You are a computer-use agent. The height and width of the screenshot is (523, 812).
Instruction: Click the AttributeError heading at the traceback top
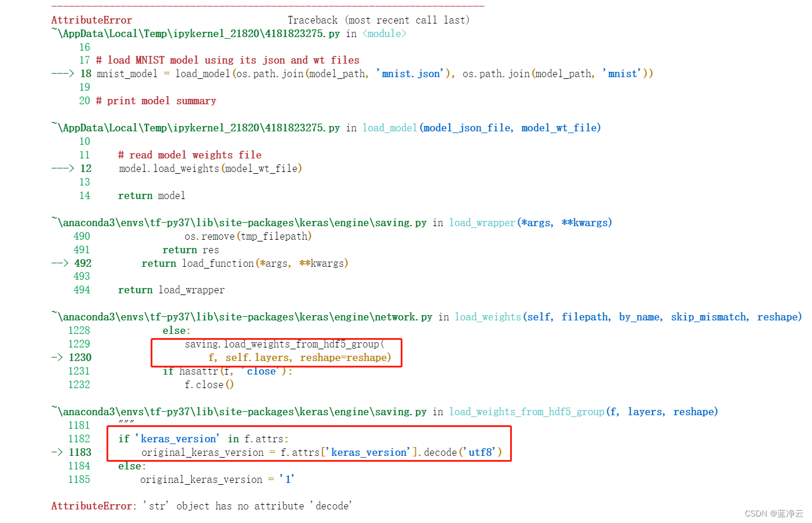click(x=91, y=20)
